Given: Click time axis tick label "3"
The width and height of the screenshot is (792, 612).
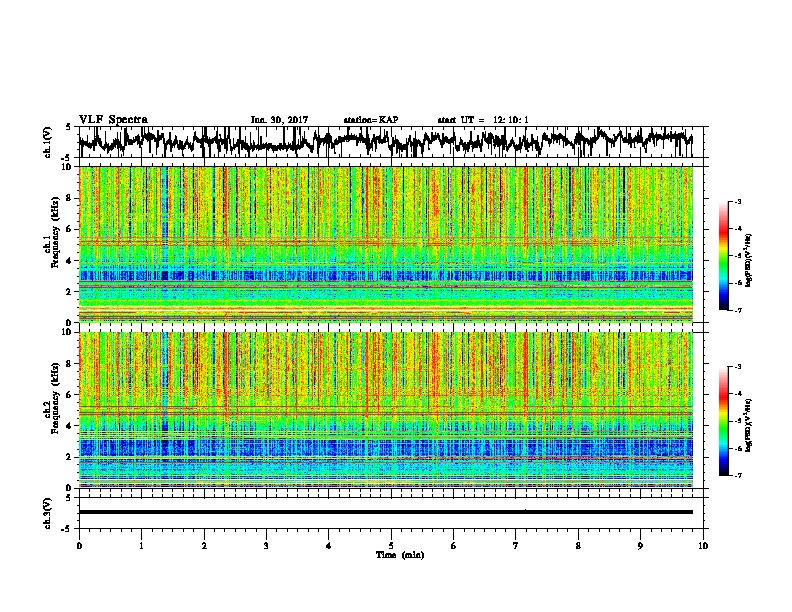Looking at the screenshot, I should tap(266, 546).
